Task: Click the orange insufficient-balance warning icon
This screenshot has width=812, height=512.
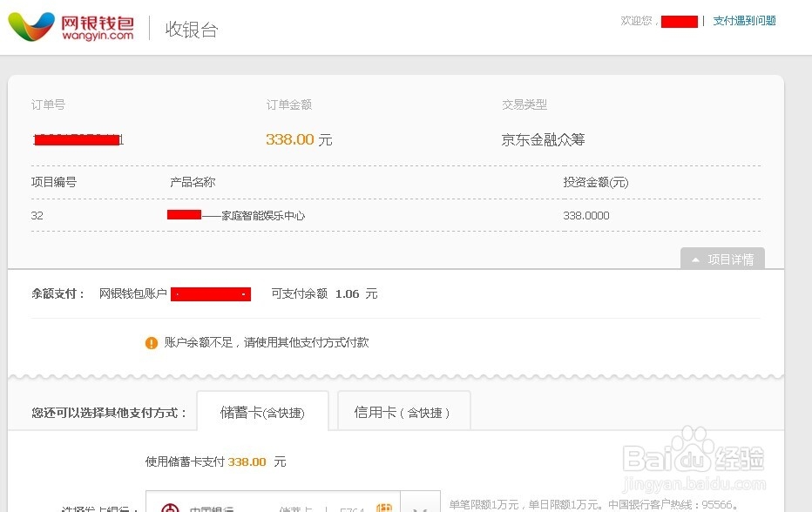Action: 152,343
